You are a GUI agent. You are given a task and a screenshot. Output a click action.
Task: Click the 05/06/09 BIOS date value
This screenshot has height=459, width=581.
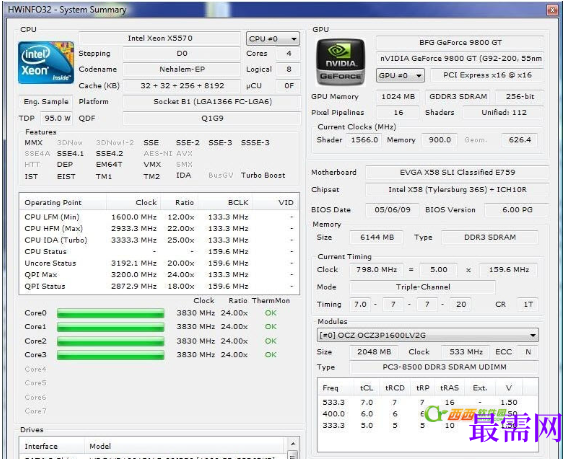(392, 210)
